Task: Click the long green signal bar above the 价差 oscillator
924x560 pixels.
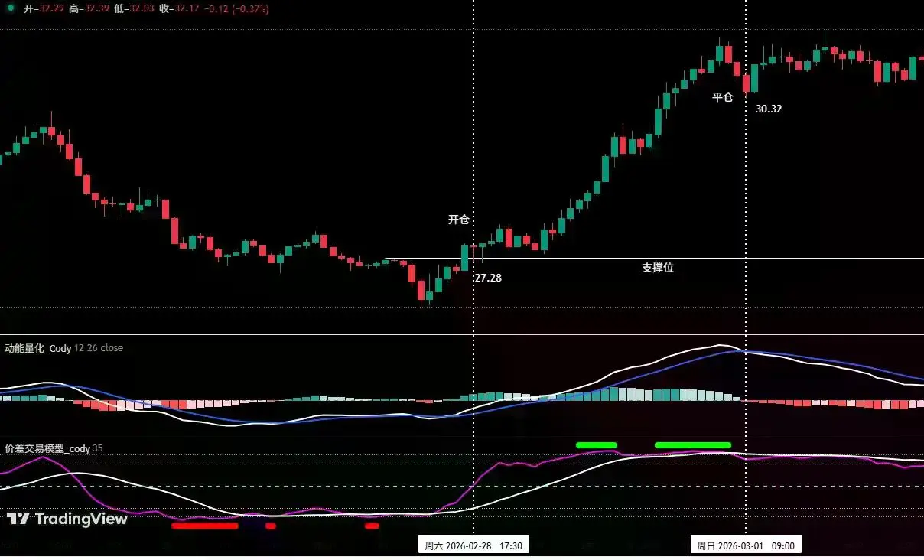Action: coord(693,444)
